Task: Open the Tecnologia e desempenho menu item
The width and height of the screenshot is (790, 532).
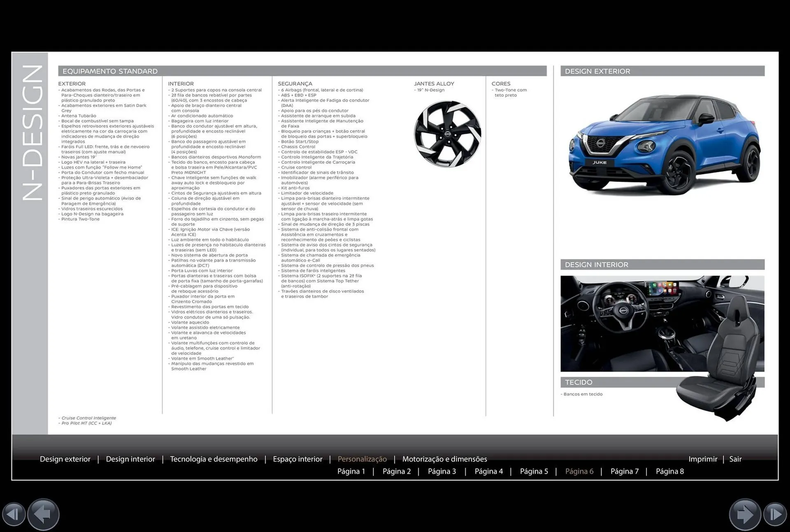Action: click(x=214, y=459)
